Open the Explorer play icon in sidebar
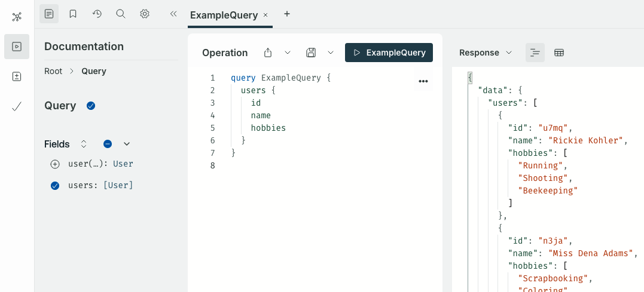The width and height of the screenshot is (644, 292). pyautogui.click(x=16, y=47)
